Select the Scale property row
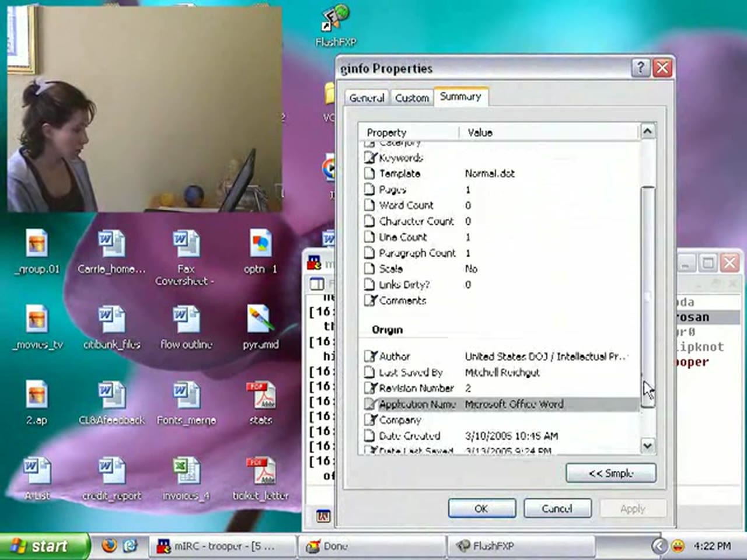This screenshot has width=747, height=560. point(500,269)
